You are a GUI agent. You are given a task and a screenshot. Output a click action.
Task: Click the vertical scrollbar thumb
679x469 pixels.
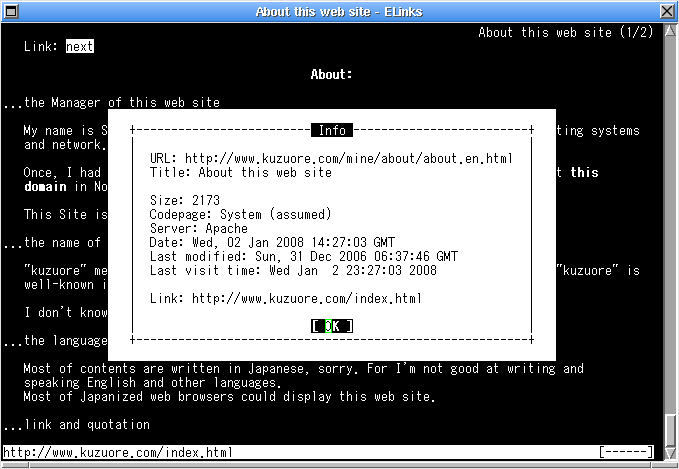670,430
